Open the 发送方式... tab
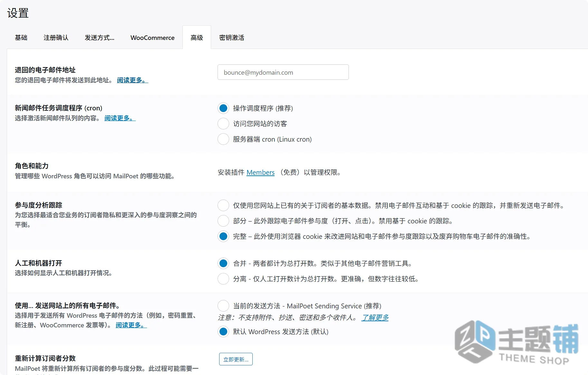Screen dimensions: 588x375 (x=99, y=38)
